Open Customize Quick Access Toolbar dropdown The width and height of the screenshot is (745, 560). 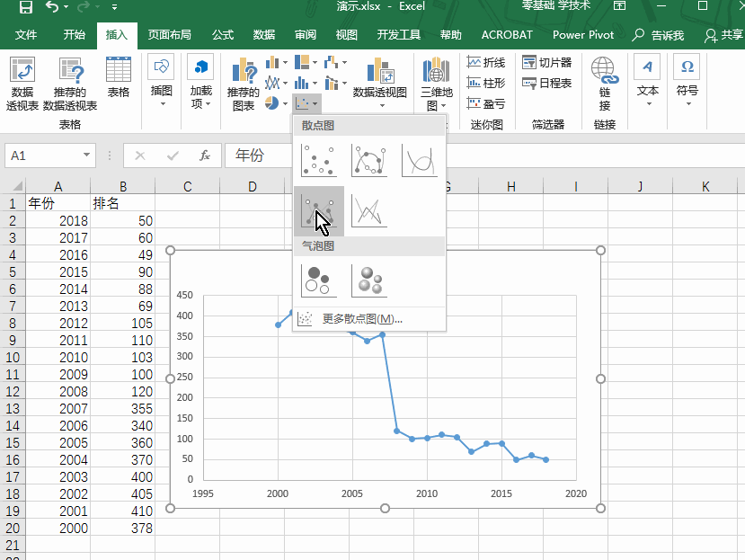coord(114,7)
